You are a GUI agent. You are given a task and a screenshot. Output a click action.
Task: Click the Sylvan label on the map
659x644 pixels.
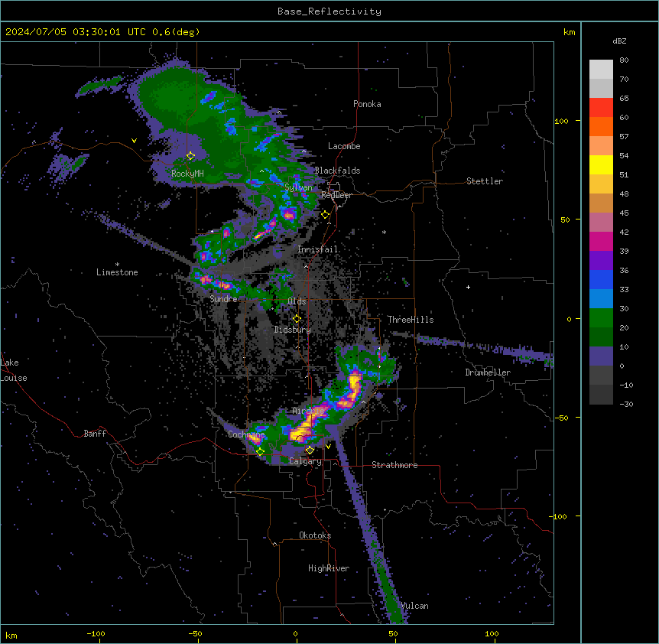coord(298,187)
